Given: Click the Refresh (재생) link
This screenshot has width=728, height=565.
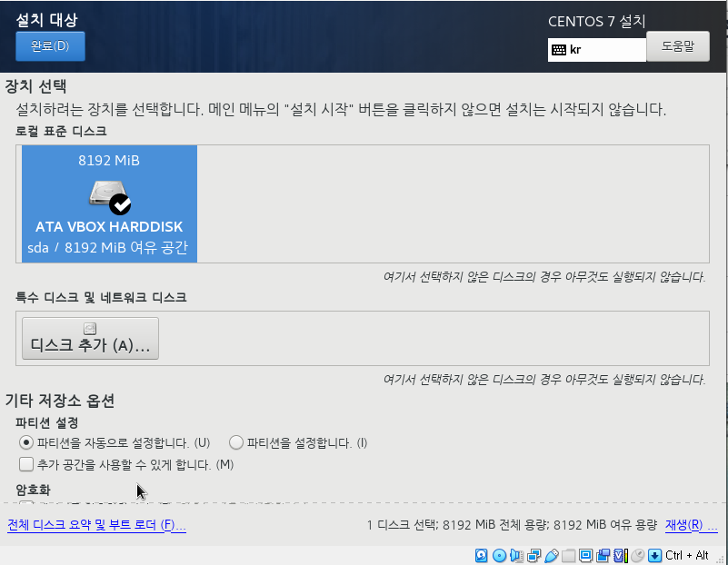Looking at the screenshot, I should [692, 525].
